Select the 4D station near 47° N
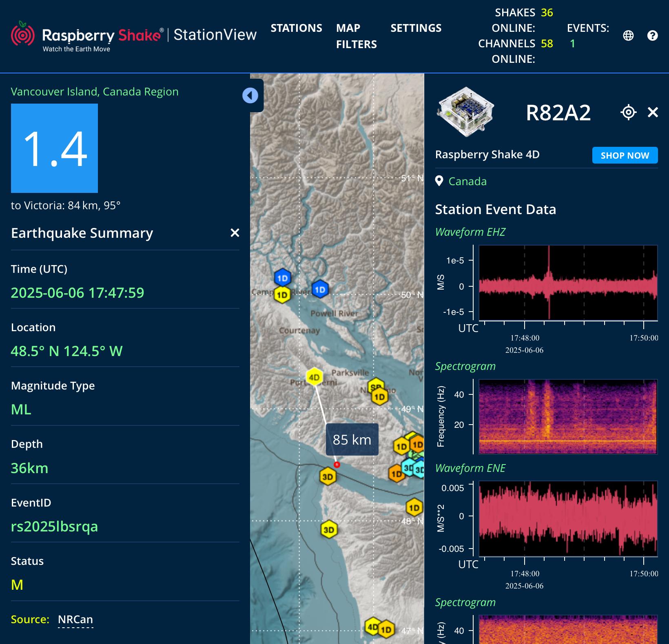The image size is (669, 644). click(372, 627)
